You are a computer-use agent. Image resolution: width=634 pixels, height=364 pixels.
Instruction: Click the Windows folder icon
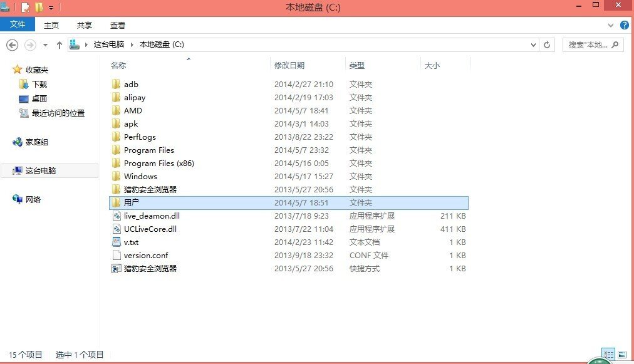(x=116, y=176)
